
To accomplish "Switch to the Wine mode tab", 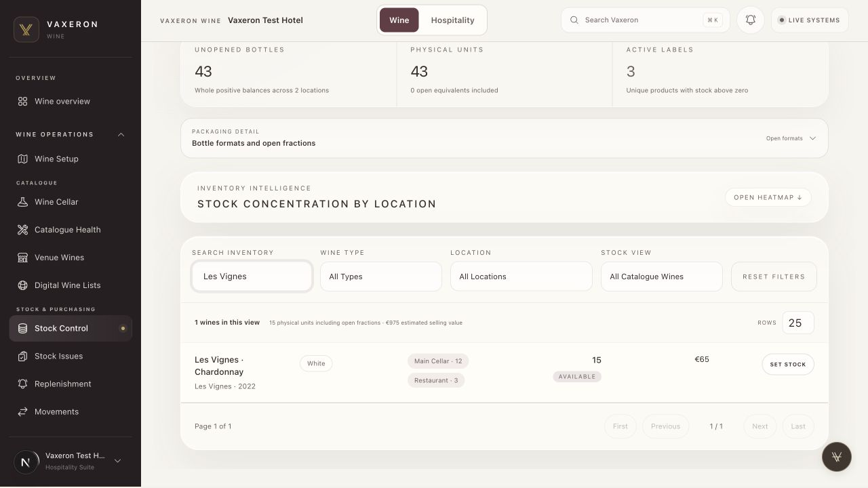I will 399,20.
